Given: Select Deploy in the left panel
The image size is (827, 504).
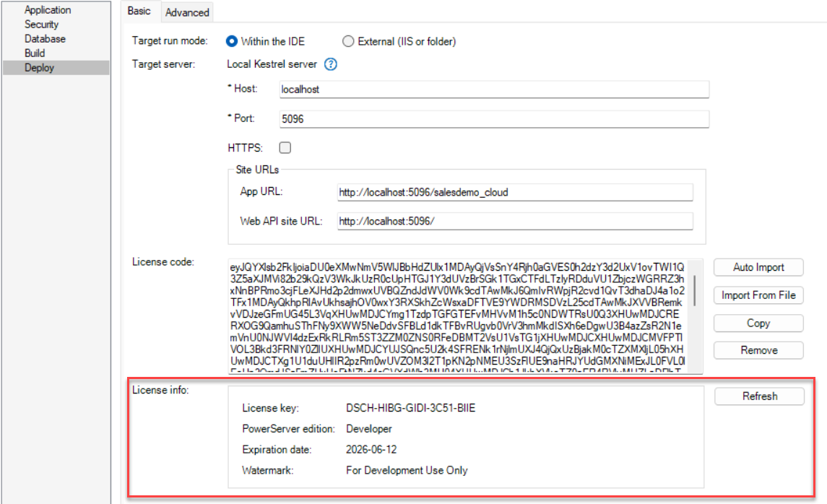Looking at the screenshot, I should tap(39, 68).
